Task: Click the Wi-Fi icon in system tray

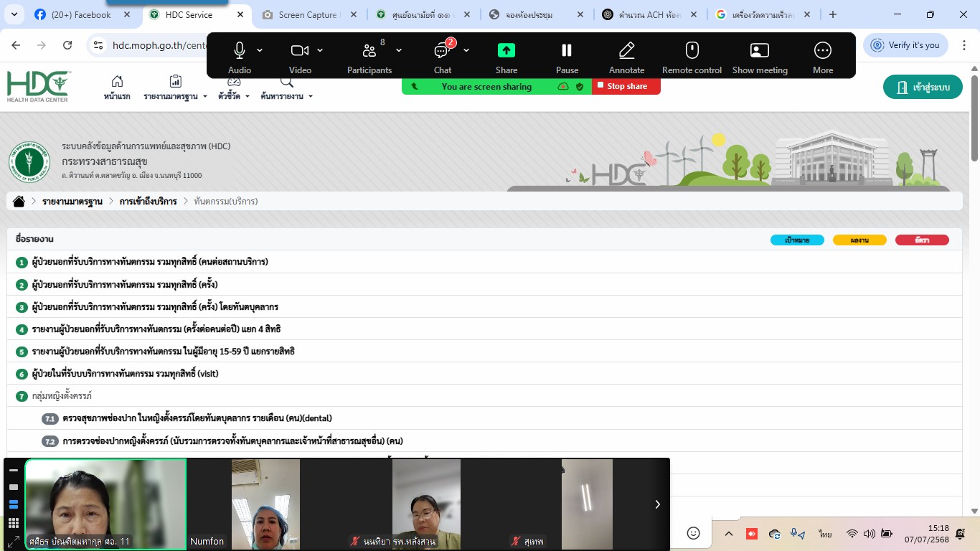Action: click(x=852, y=534)
